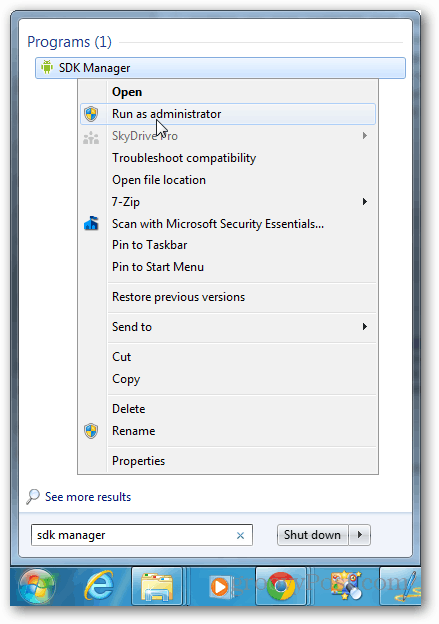Image resolution: width=439 pixels, height=624 pixels.
Task: Click the Windows Start orb
Action: pyautogui.click(x=38, y=587)
